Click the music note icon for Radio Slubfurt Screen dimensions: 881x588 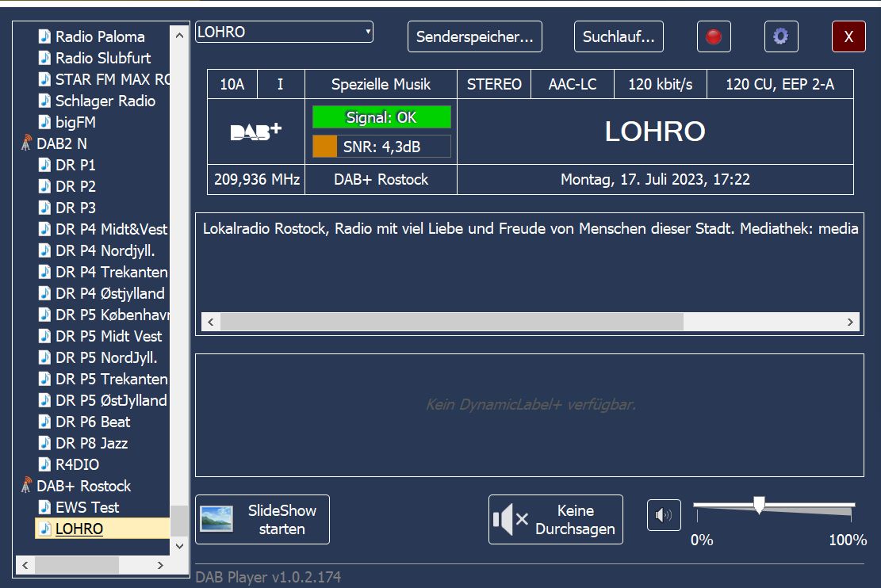[x=44, y=58]
